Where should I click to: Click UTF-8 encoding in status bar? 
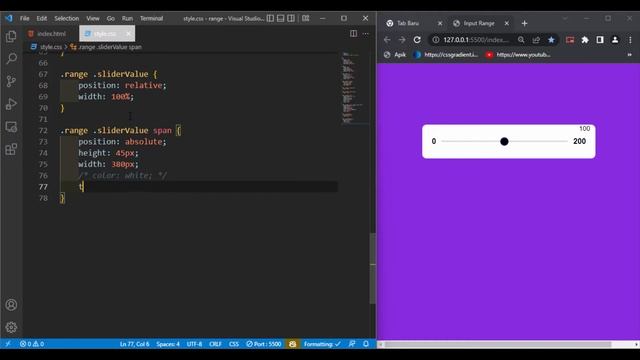[194, 344]
